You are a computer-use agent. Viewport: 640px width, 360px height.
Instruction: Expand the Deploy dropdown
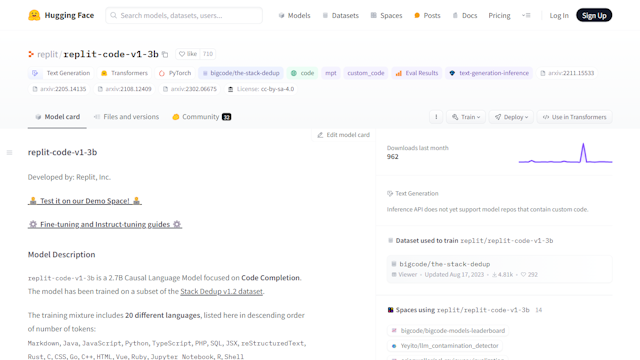coord(511,117)
